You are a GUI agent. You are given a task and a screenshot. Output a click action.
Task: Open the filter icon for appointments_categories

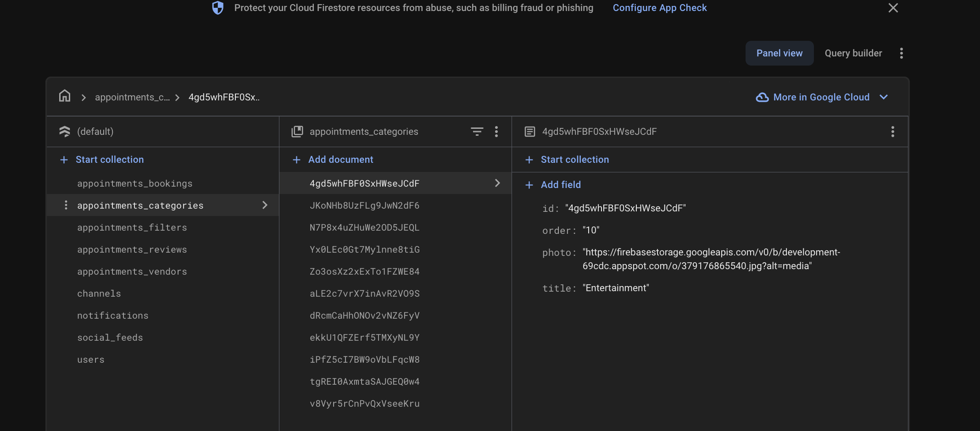(x=477, y=132)
